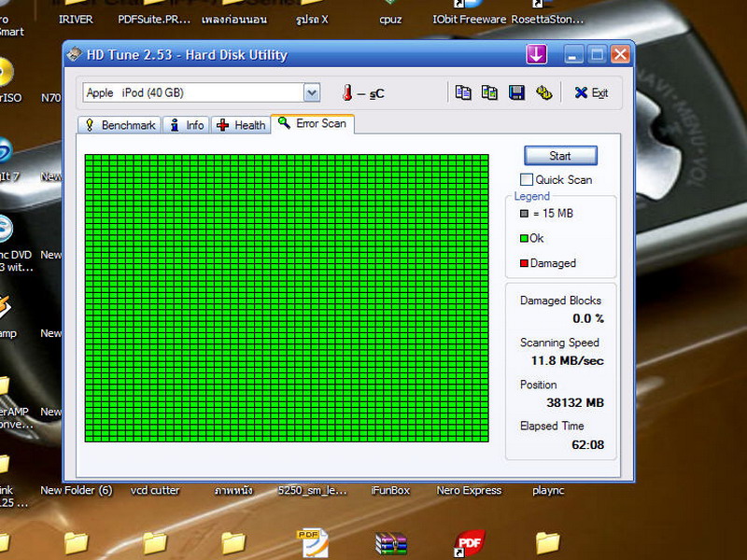Select the Error Scan tab
The width and height of the screenshot is (747, 560).
tap(313, 123)
